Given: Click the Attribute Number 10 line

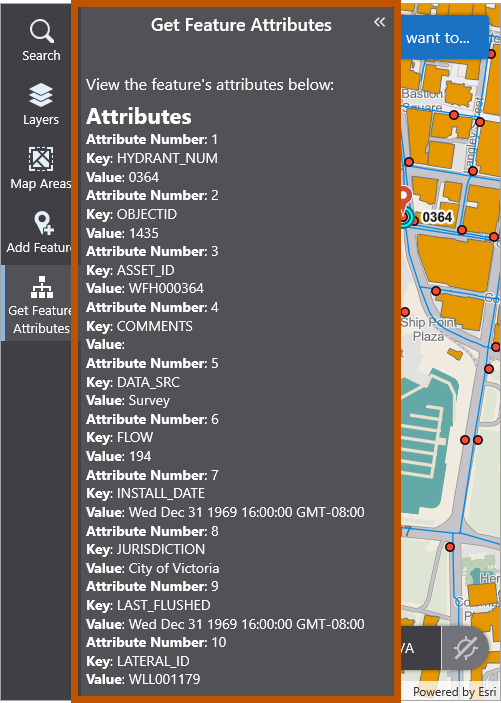Looking at the screenshot, I should point(156,642).
